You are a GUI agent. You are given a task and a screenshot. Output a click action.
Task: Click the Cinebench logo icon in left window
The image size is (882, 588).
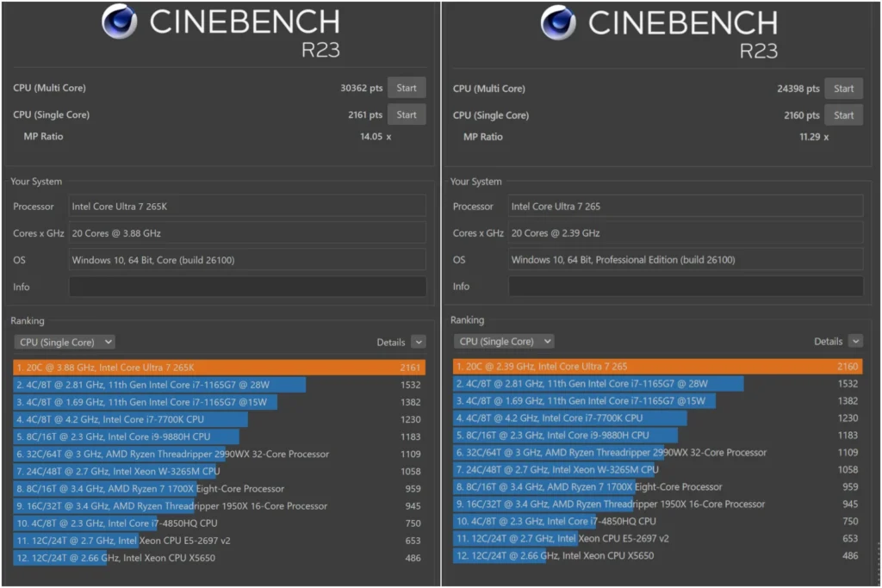click(x=119, y=22)
